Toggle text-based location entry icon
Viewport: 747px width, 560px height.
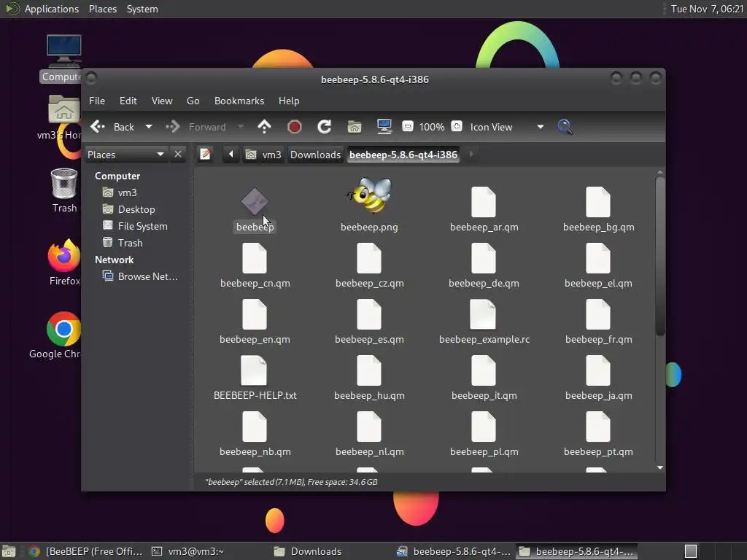[x=205, y=155]
